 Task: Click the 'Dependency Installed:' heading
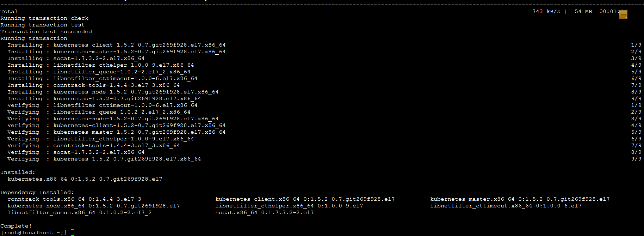37,192
